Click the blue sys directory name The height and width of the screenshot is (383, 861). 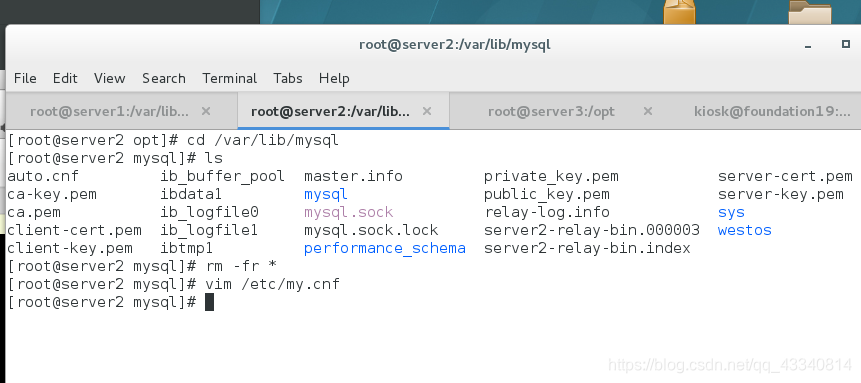(731, 212)
